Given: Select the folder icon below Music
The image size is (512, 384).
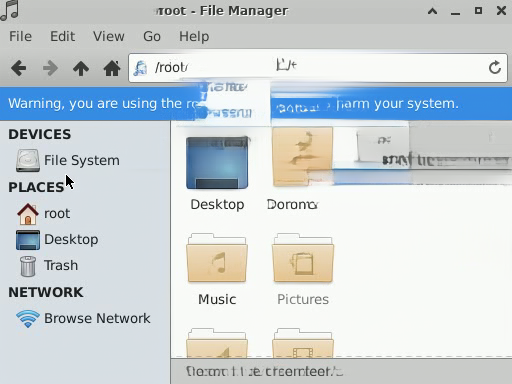Looking at the screenshot, I should (217, 343).
